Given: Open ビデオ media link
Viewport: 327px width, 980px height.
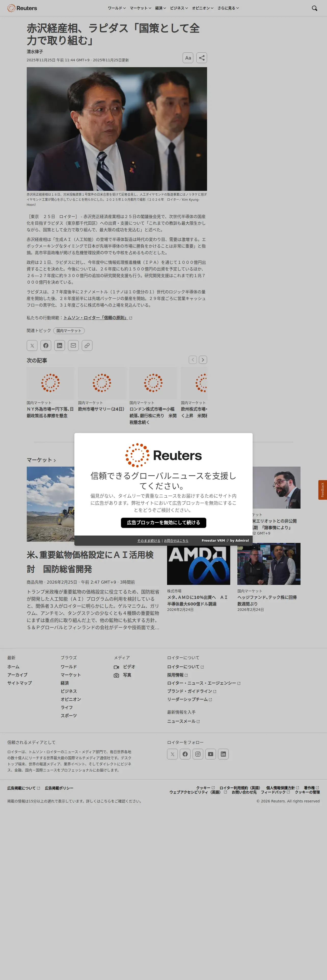Looking at the screenshot, I should (x=125, y=667).
